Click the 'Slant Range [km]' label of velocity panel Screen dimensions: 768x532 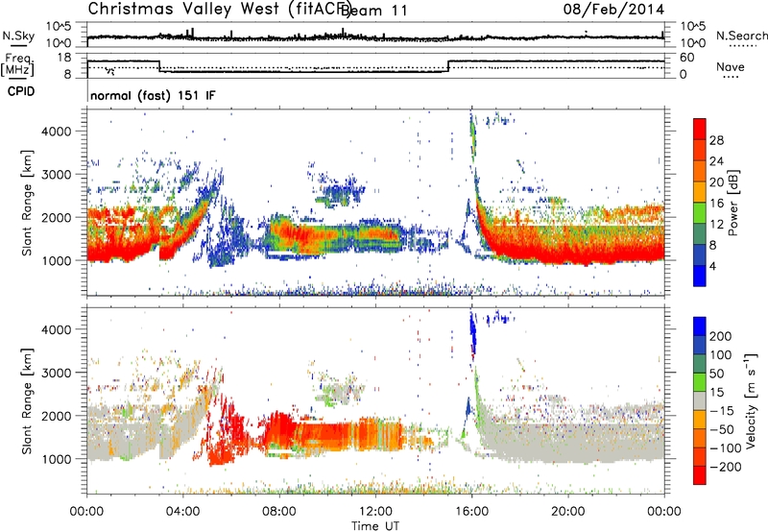point(27,400)
